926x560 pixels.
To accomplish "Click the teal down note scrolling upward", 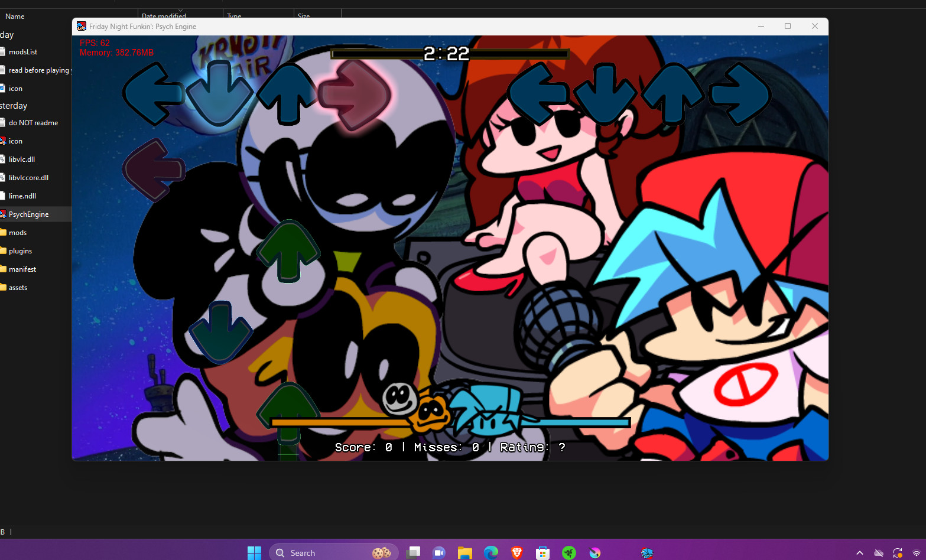I will 220,332.
